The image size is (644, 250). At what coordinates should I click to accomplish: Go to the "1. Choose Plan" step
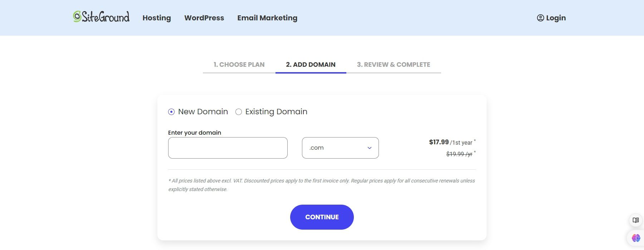click(x=238, y=64)
